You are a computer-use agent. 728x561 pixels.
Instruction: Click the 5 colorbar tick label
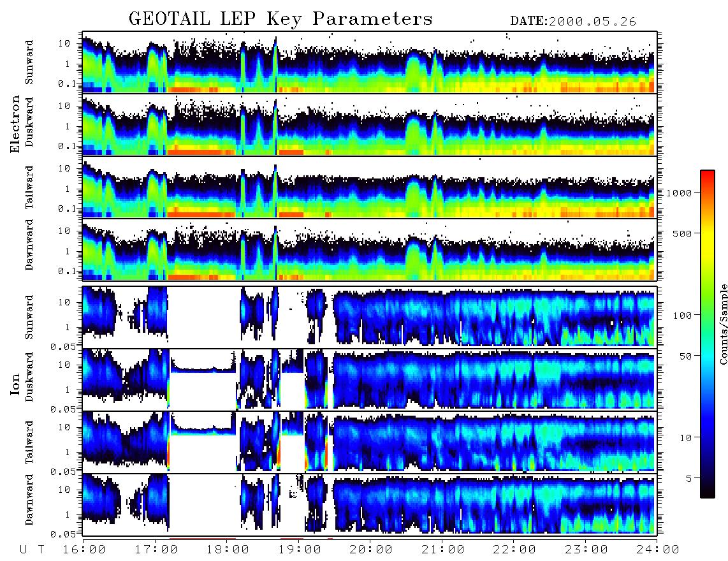689,478
